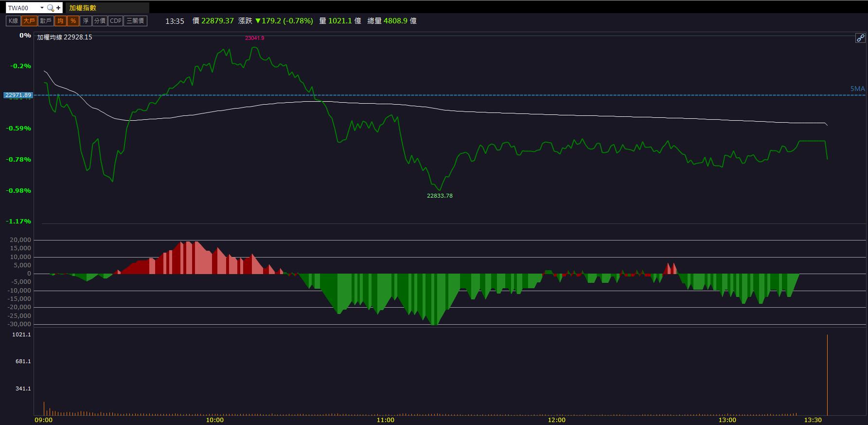Click the 23041.9 high price label
Image resolution: width=868 pixels, height=425 pixels.
tap(255, 38)
